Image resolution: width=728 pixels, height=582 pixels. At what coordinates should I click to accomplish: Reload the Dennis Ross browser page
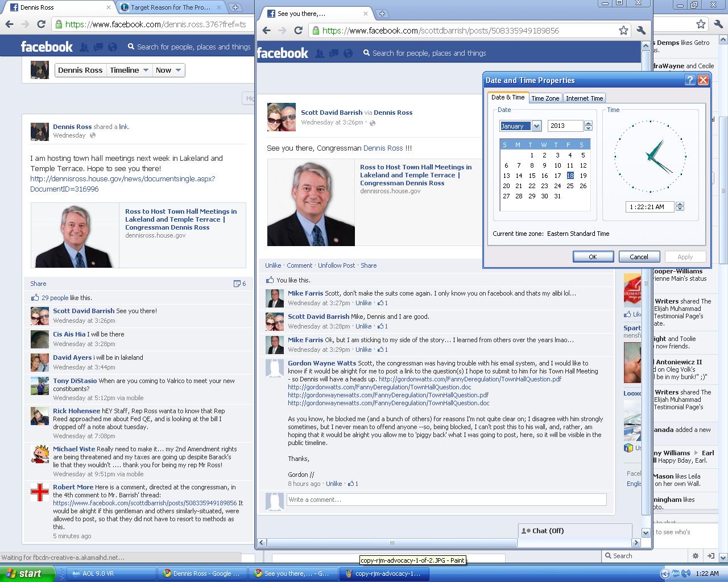click(41, 24)
